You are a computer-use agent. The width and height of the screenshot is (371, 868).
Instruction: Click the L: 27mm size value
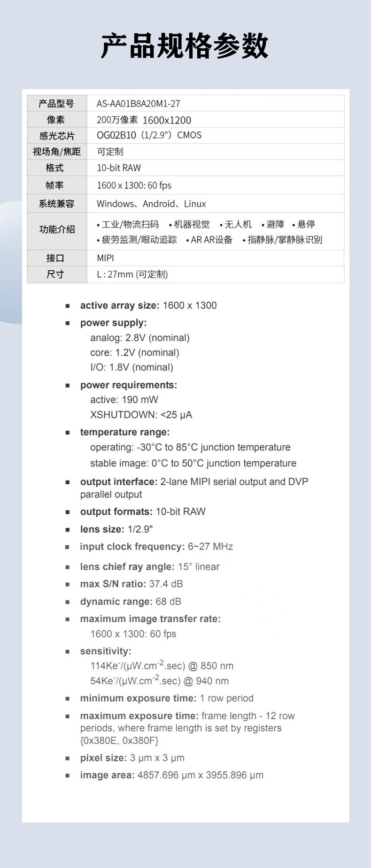[x=132, y=274]
